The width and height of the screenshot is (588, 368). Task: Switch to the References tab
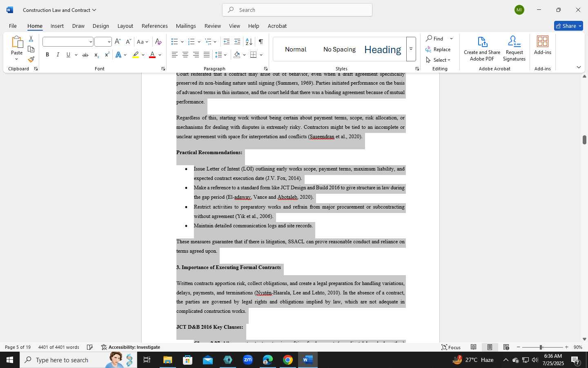[155, 26]
